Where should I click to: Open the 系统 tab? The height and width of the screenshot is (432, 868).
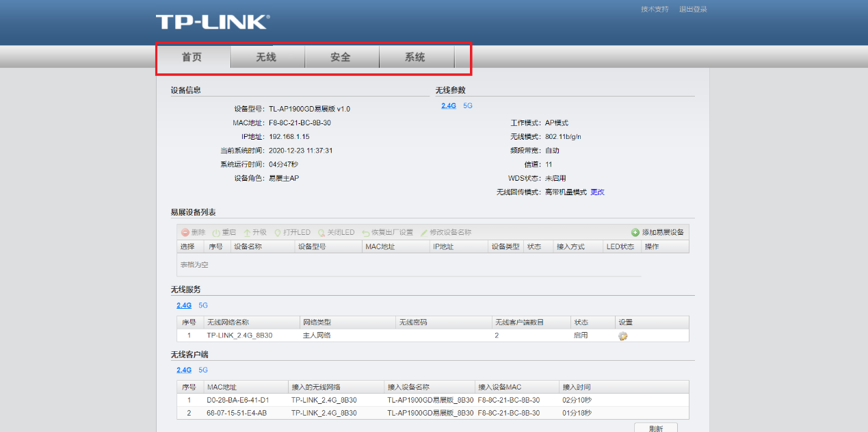tap(415, 58)
